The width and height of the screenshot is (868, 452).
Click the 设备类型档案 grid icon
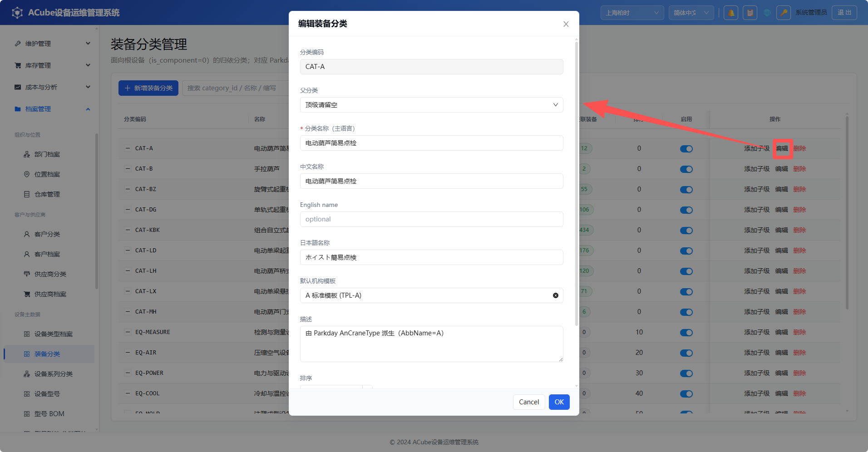[27, 334]
